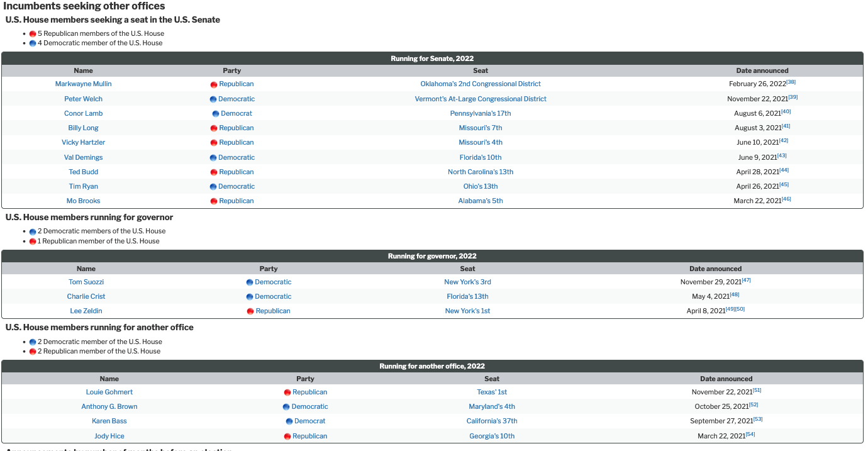Click Charlie Crist's name
This screenshot has height=451, width=868.
click(x=86, y=296)
